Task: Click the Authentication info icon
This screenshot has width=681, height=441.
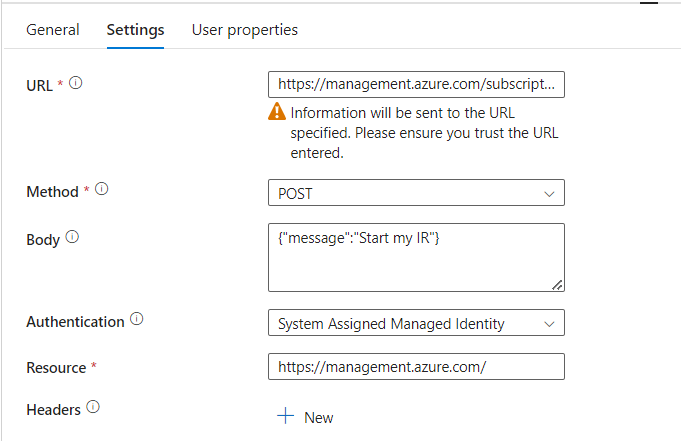Action: coord(137,321)
